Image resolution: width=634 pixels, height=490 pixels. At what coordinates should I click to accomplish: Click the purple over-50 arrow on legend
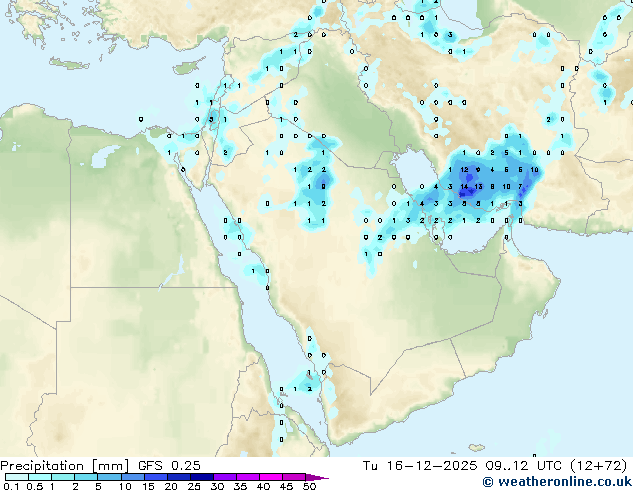[x=317, y=477]
